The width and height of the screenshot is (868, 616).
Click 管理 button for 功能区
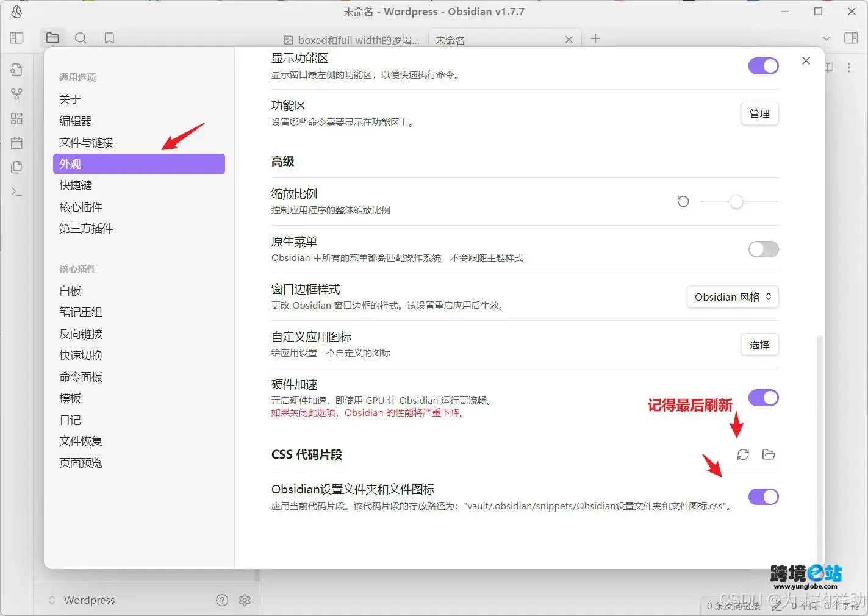759,113
